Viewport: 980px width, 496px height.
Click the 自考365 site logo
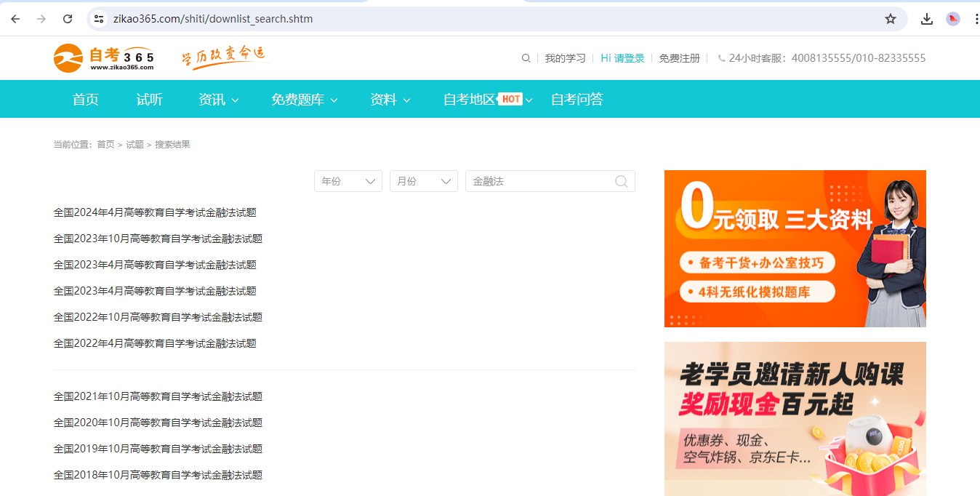(104, 58)
